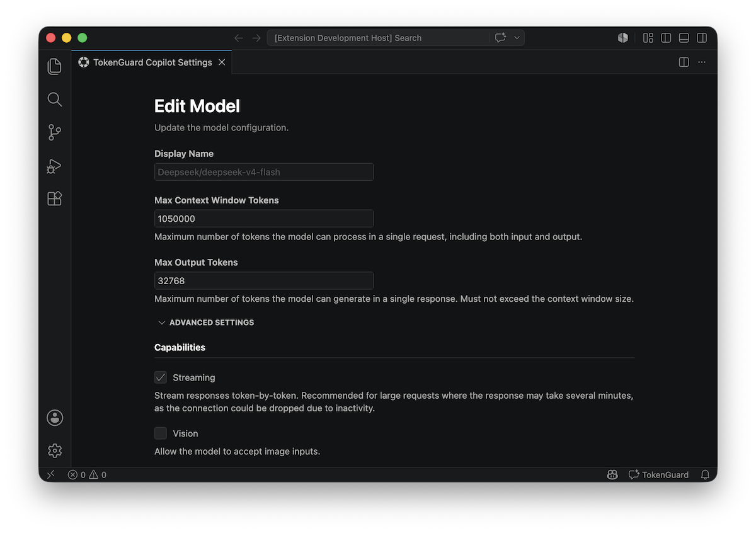The width and height of the screenshot is (756, 533).
Task: Click the Capabilities section heading
Action: (180, 347)
